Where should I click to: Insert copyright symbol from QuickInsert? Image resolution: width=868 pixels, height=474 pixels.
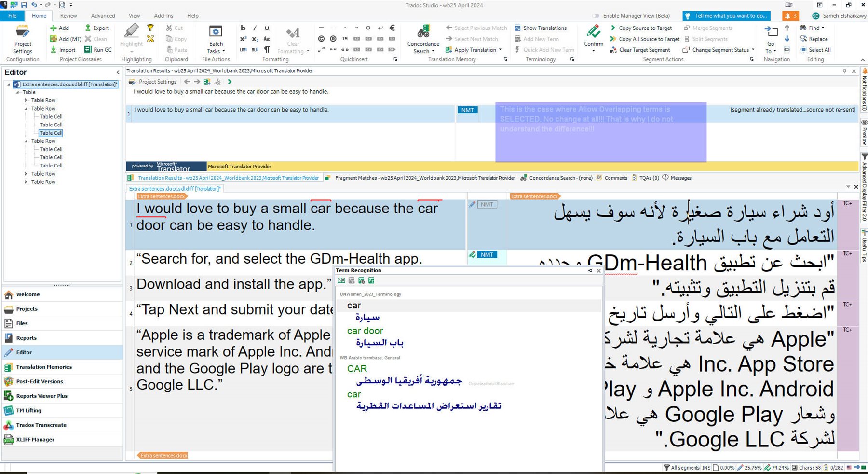pos(321,39)
